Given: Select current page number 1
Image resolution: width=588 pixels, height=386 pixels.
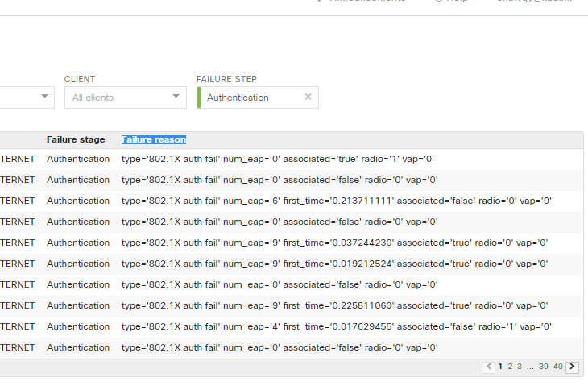Looking at the screenshot, I should pos(500,367).
